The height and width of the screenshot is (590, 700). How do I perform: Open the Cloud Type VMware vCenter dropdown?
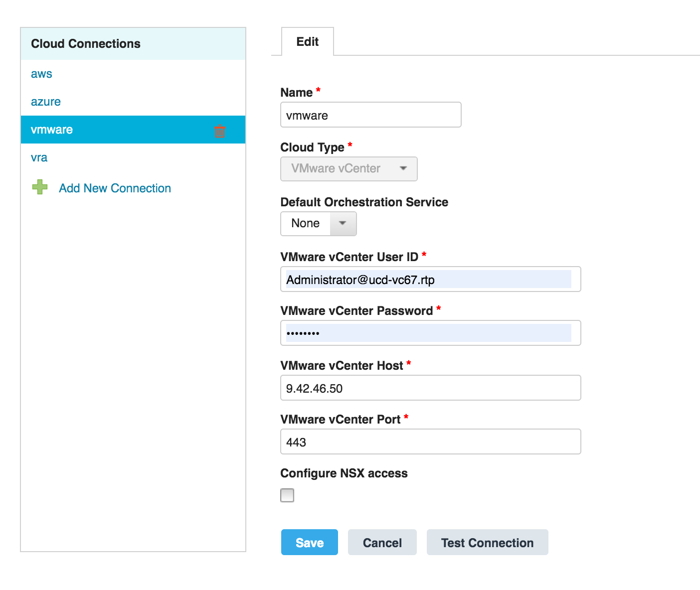(349, 169)
